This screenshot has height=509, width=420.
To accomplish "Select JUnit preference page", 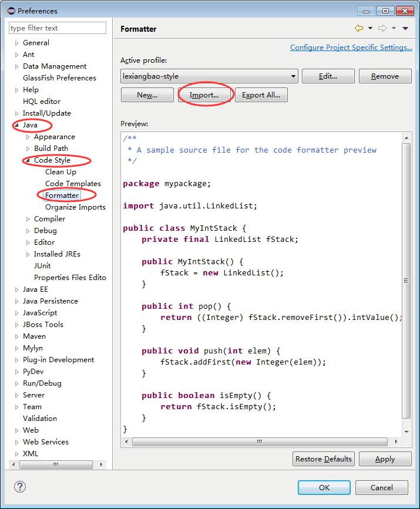I will coord(42,266).
